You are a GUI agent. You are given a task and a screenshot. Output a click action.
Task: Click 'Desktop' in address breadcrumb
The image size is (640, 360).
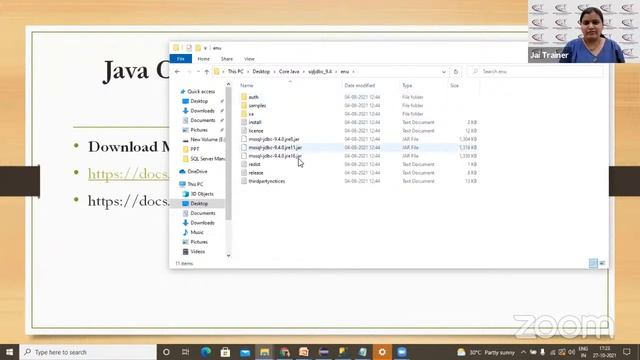[x=261, y=71]
